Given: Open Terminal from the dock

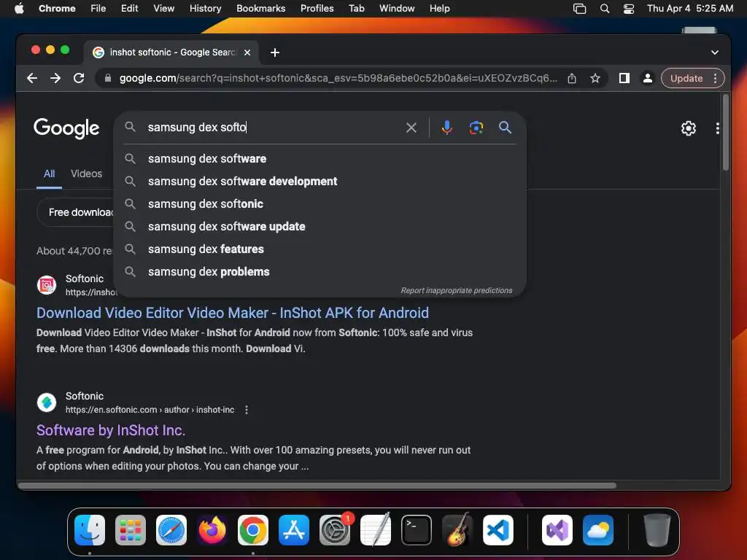Looking at the screenshot, I should [417, 530].
